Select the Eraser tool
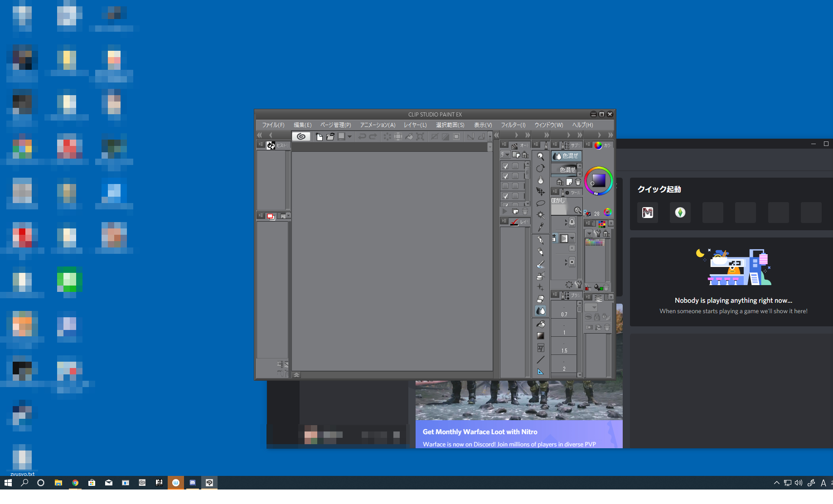This screenshot has width=833, height=504. (540, 299)
